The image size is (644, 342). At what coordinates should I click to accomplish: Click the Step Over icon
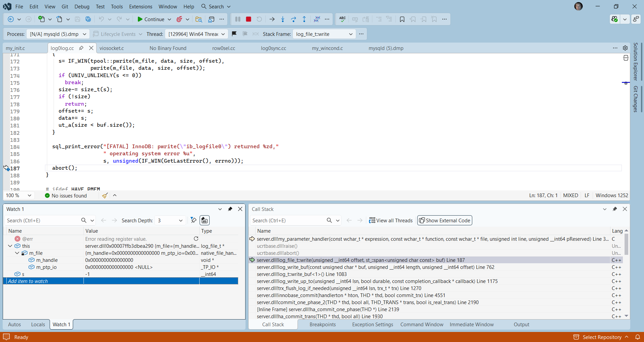(x=293, y=19)
